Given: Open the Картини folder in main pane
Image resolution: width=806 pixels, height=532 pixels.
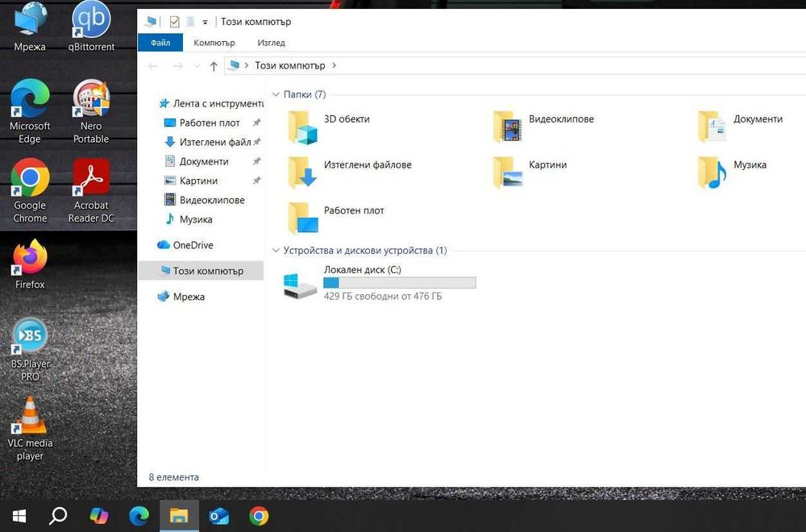Looking at the screenshot, I should click(530, 172).
